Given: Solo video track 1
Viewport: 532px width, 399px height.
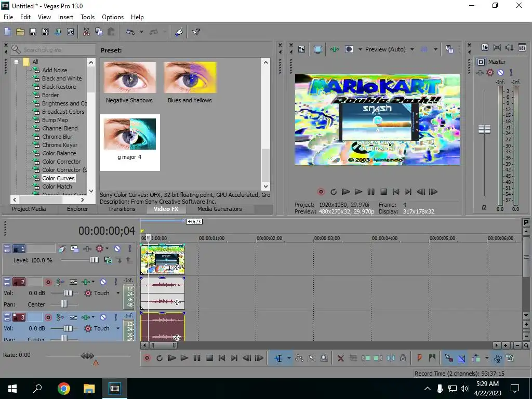Looking at the screenshot, I should coord(129,249).
